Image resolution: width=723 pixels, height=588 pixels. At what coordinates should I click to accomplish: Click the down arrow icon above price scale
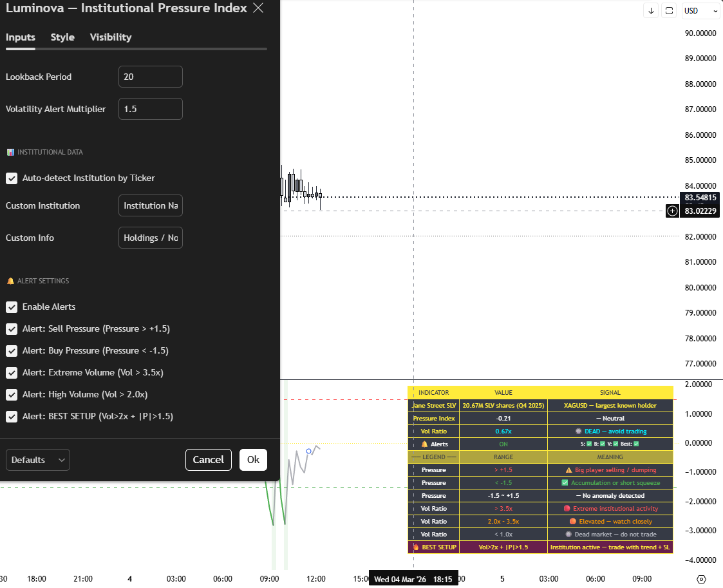pos(651,11)
